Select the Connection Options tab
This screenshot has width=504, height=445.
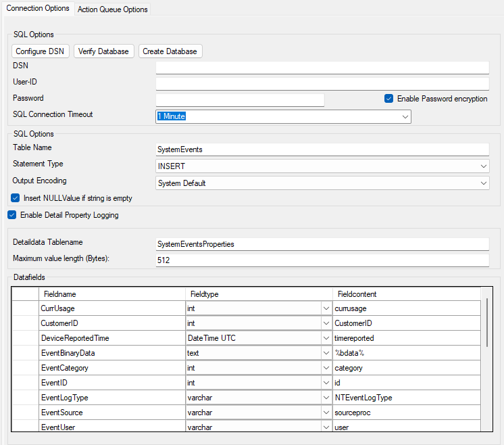38,8
